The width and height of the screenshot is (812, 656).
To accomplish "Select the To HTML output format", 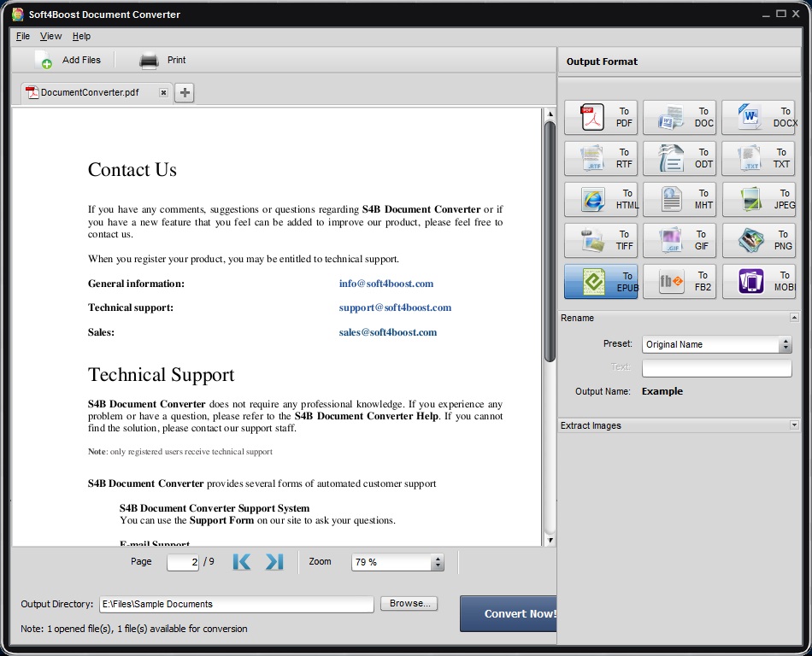I will click(x=600, y=199).
